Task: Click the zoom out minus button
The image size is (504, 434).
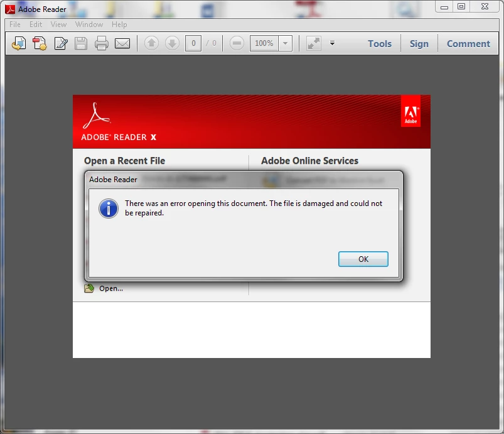Action: click(237, 43)
